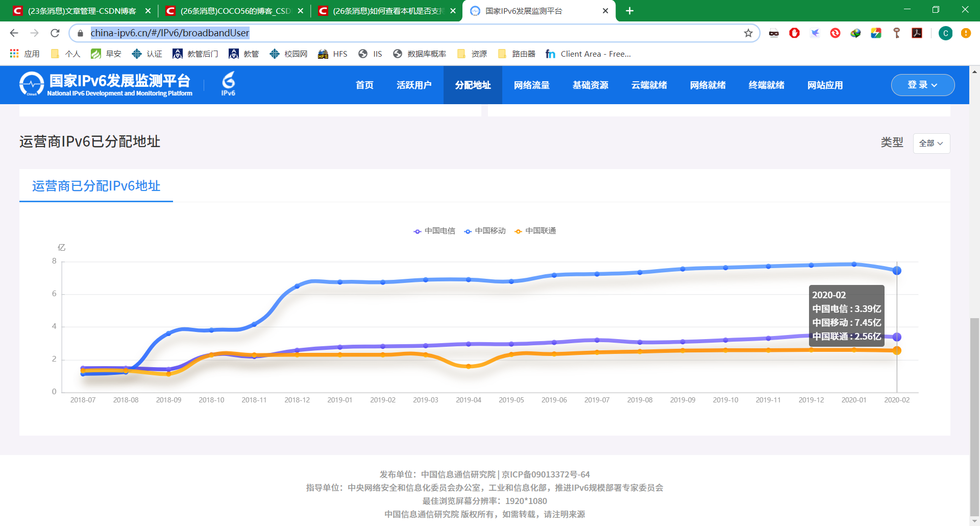View site info via the padlock icon
Image resolution: width=980 pixels, height=526 pixels.
80,33
